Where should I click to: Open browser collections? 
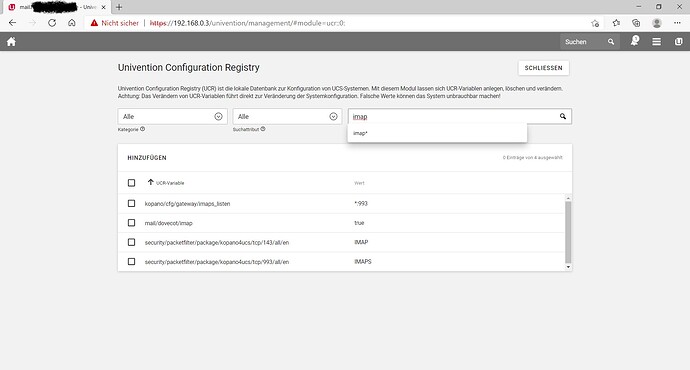(636, 23)
